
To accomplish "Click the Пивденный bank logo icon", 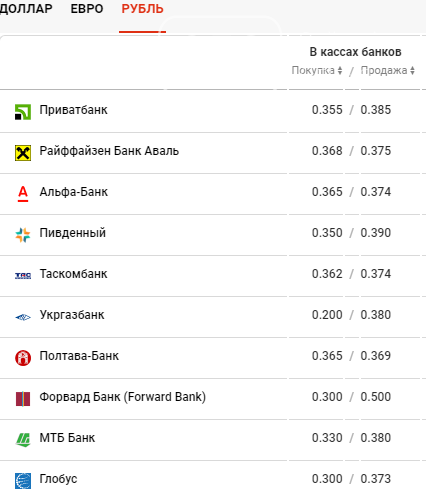I will 23,235.
